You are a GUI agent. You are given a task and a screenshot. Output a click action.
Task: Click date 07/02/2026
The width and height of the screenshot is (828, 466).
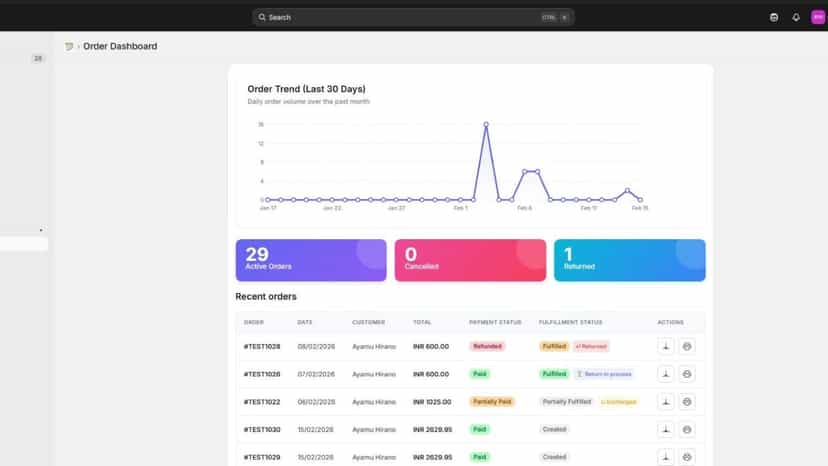(x=316, y=374)
